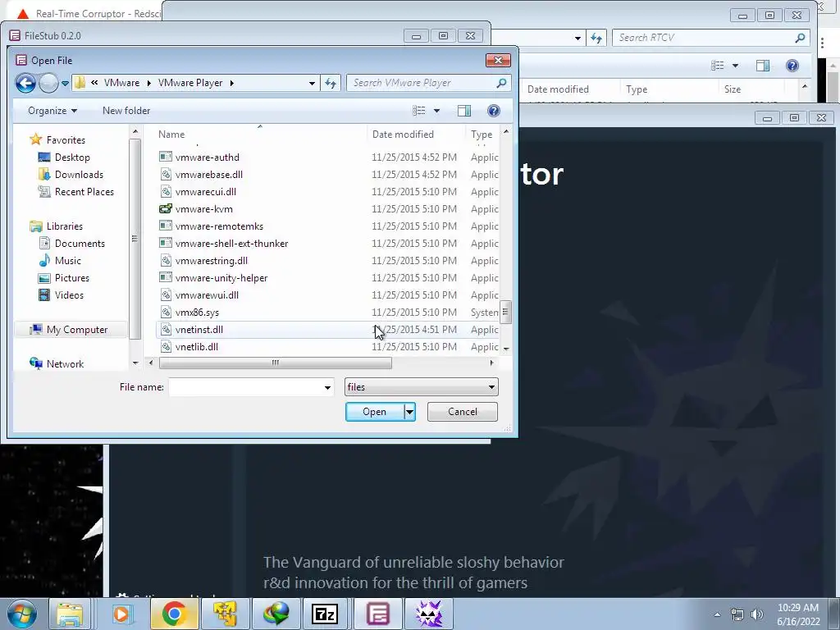This screenshot has width=840, height=630.
Task: Click the horizontal scrollbar thumb of file list
Action: (276, 363)
